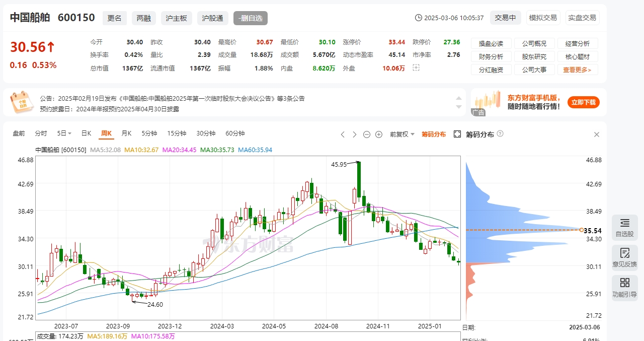Remove stock via 删自选 button
The height and width of the screenshot is (341, 644).
pyautogui.click(x=251, y=18)
